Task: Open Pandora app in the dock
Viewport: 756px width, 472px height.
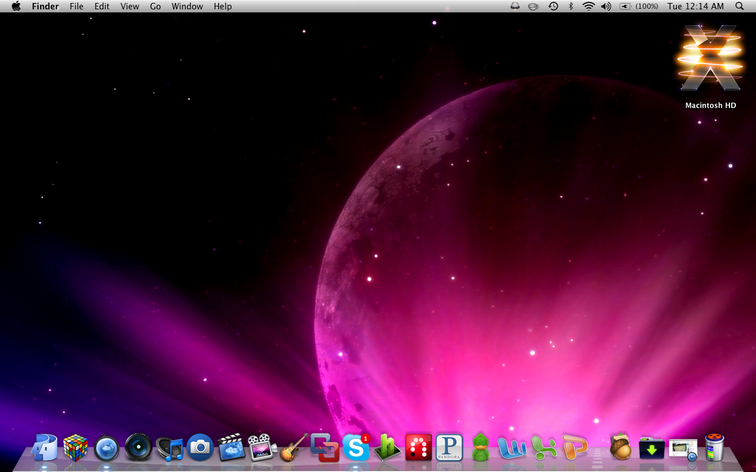Action: coord(449,447)
